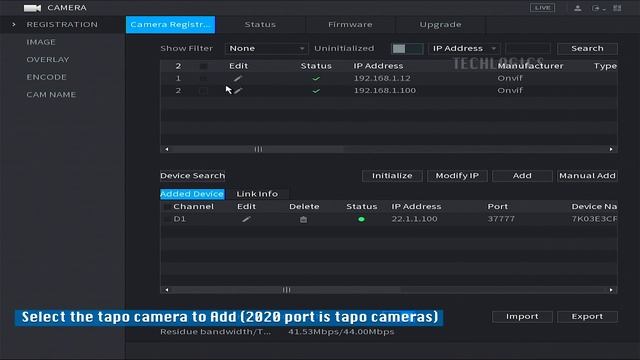Open the Show Filter dropdown
Screen dimensions: 640x360
click(x=266, y=49)
